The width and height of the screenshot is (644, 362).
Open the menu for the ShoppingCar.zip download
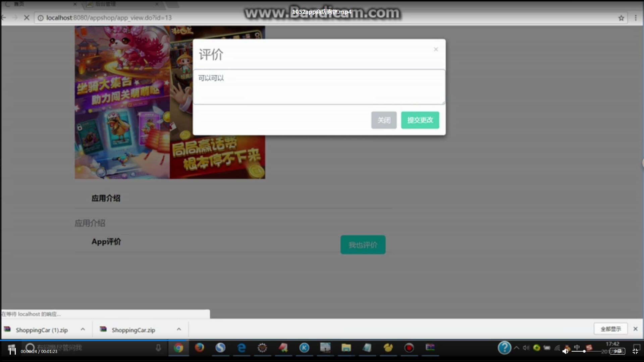179,329
